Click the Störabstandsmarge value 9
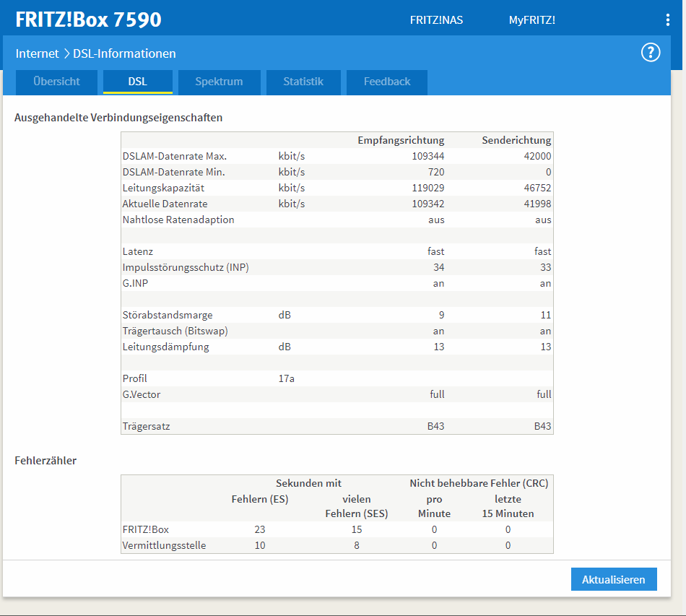686x616 pixels. (x=441, y=315)
